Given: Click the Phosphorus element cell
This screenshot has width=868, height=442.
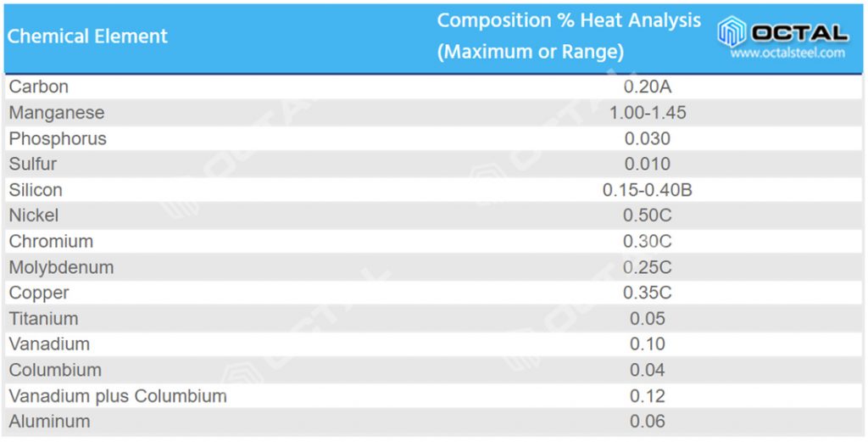Looking at the screenshot, I should [x=58, y=138].
